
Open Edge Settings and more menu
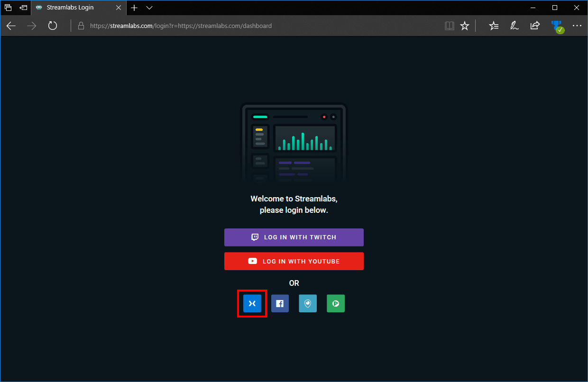pos(577,26)
